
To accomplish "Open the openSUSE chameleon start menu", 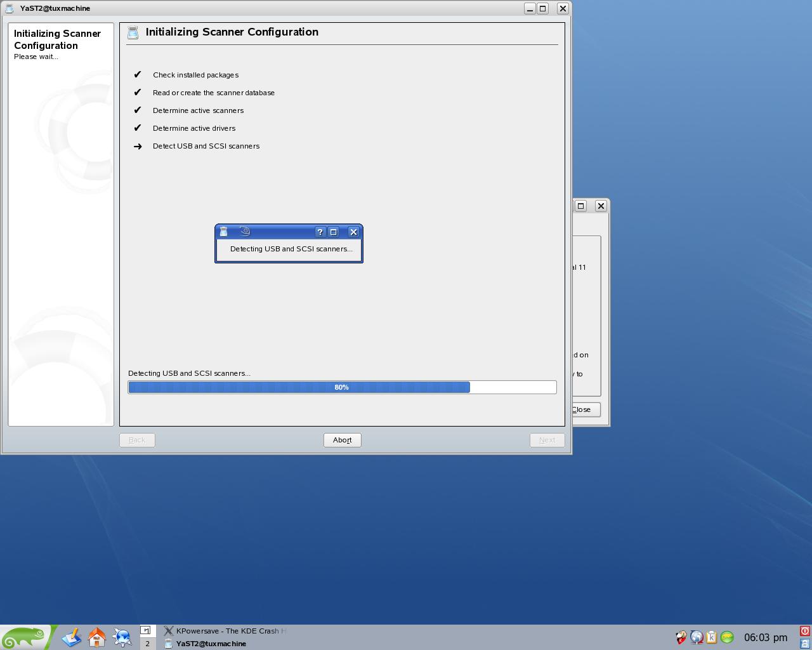I will (25, 637).
